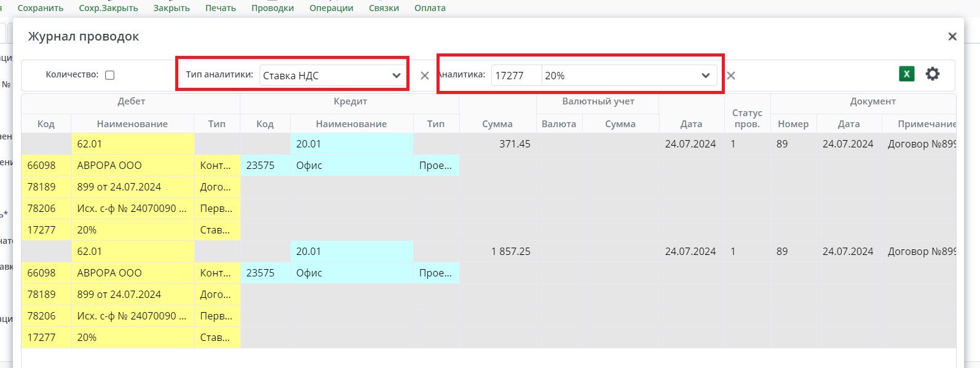
Task: Click the 17277 analytics code field
Action: (x=515, y=76)
